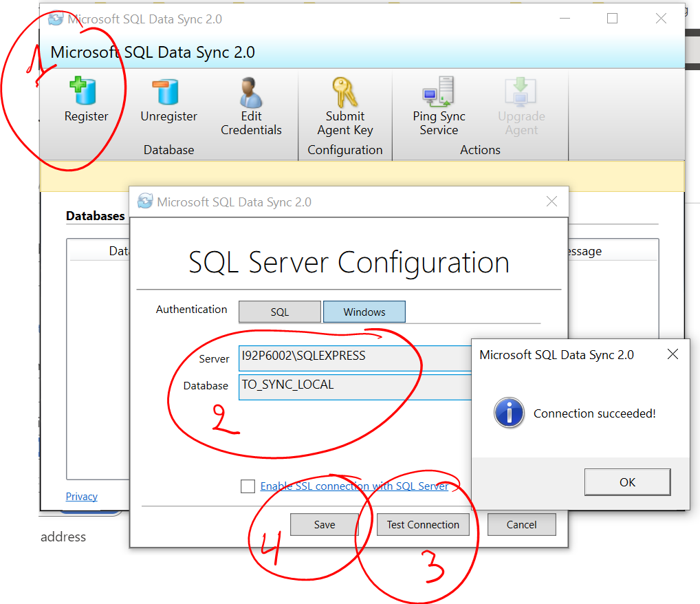Select Windows authentication tab
The image size is (700, 604).
[x=364, y=312]
